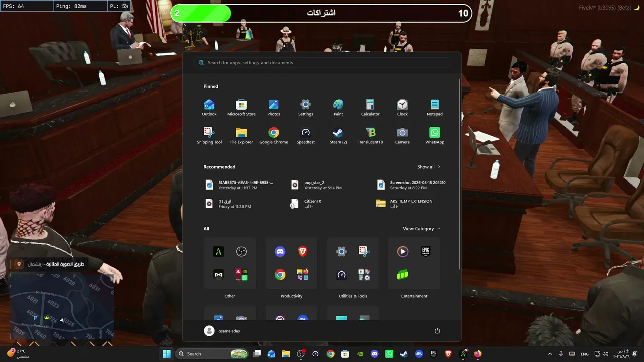The width and height of the screenshot is (644, 362).
Task: Open Steam from the taskbar
Action: tap(404, 354)
